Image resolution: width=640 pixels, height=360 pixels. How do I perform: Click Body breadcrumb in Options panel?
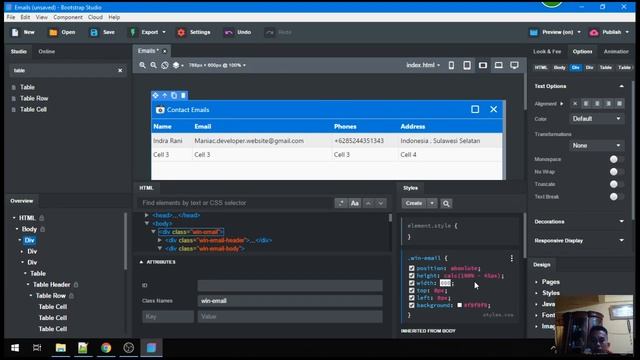point(559,67)
